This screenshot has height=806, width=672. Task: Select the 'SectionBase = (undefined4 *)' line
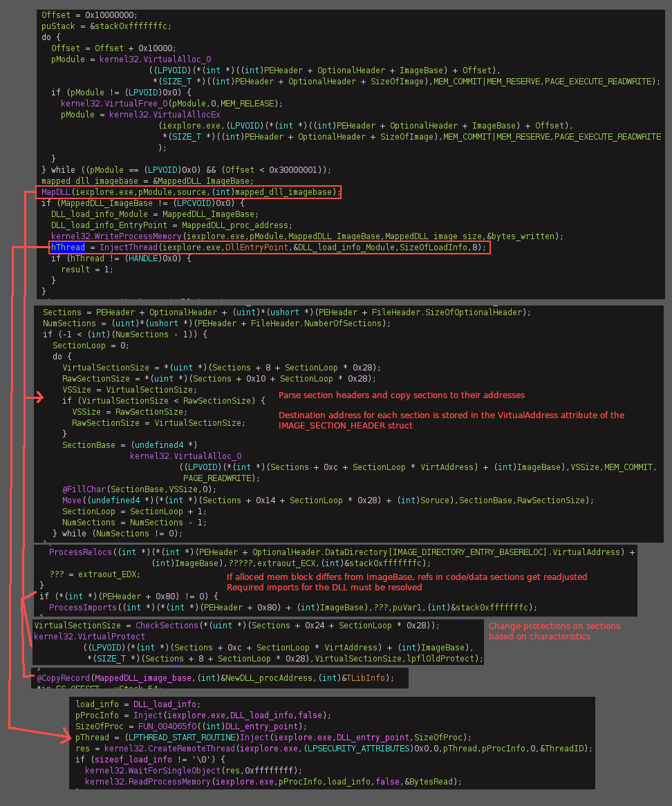(129, 444)
